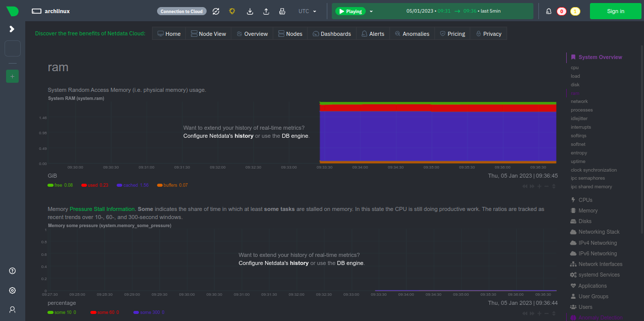Click the refresh/update check icon in top bar

point(216,11)
